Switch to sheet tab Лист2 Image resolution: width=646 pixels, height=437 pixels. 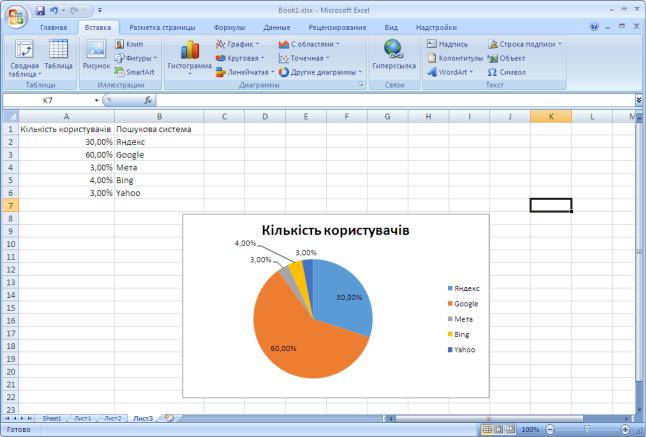112,418
